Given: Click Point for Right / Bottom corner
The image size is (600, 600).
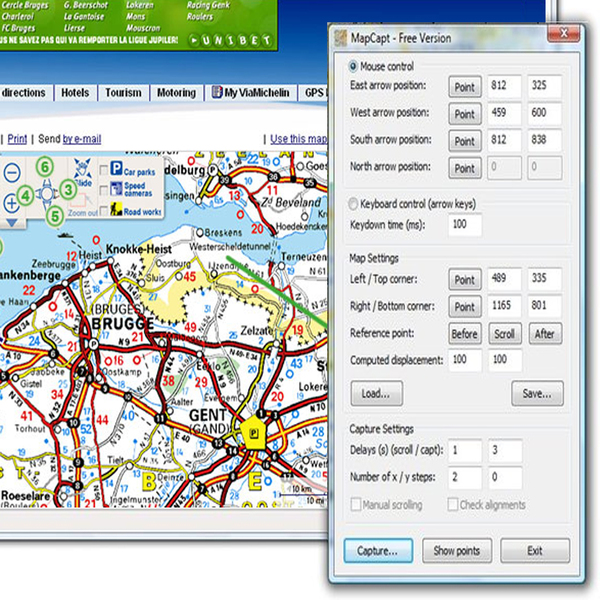Looking at the screenshot, I should coord(465,307).
